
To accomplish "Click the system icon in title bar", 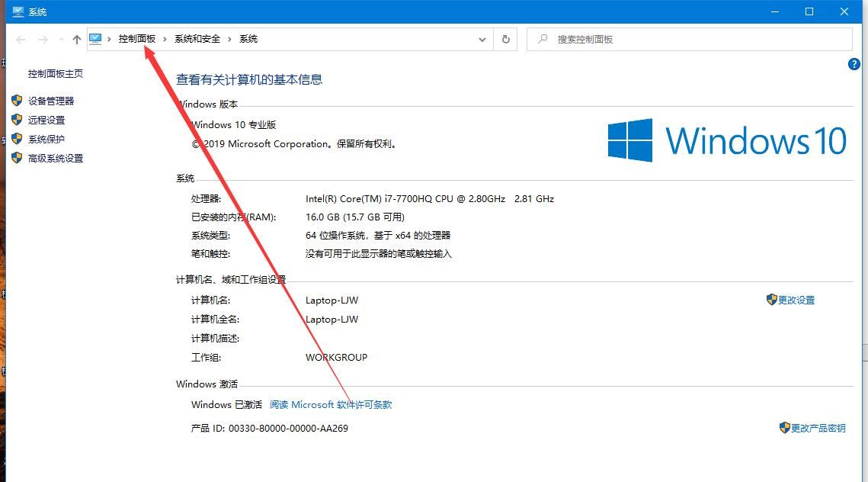I will click(18, 11).
